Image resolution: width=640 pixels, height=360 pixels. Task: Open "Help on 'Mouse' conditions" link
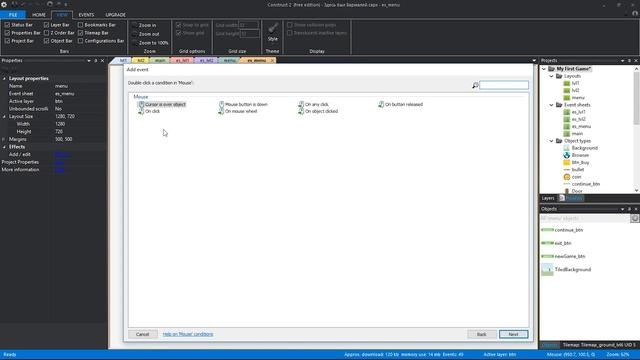188,334
